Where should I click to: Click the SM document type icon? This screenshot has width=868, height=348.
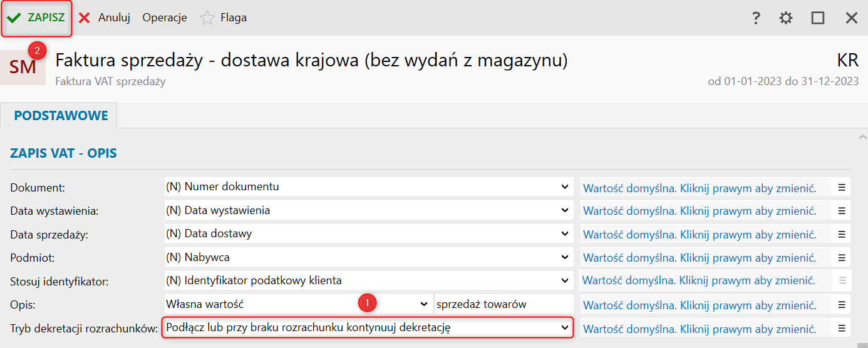point(23,67)
